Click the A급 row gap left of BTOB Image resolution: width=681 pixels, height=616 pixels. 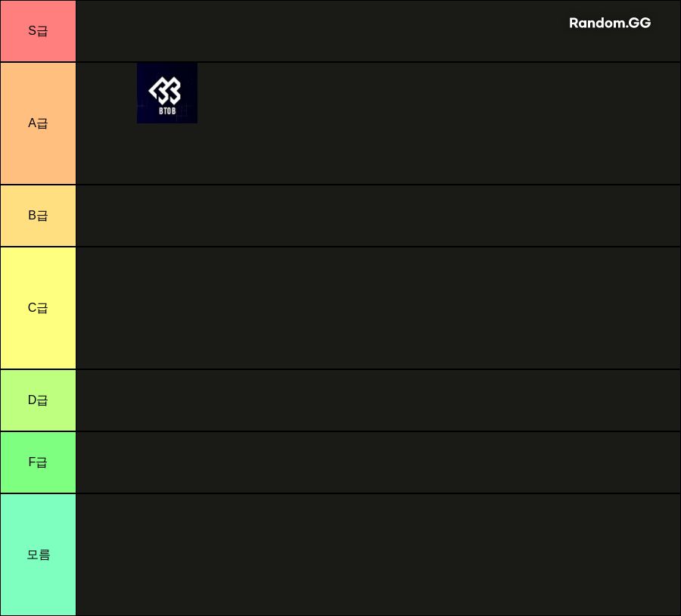tap(107, 93)
